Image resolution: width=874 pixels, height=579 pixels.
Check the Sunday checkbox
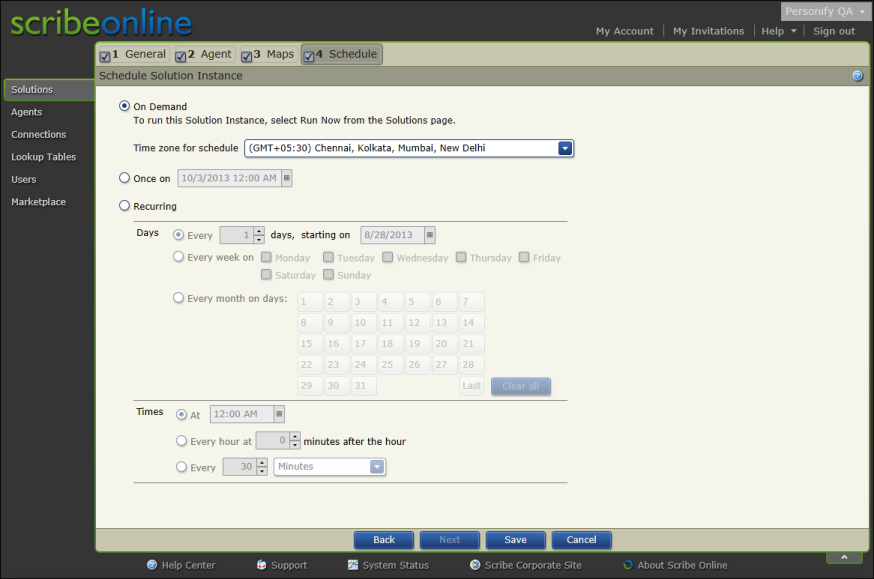(x=328, y=274)
